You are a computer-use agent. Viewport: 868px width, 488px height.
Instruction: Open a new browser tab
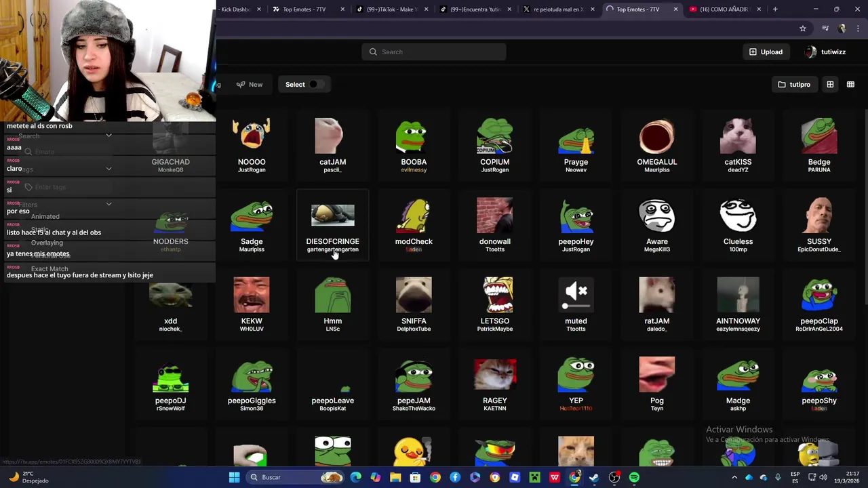775,9
